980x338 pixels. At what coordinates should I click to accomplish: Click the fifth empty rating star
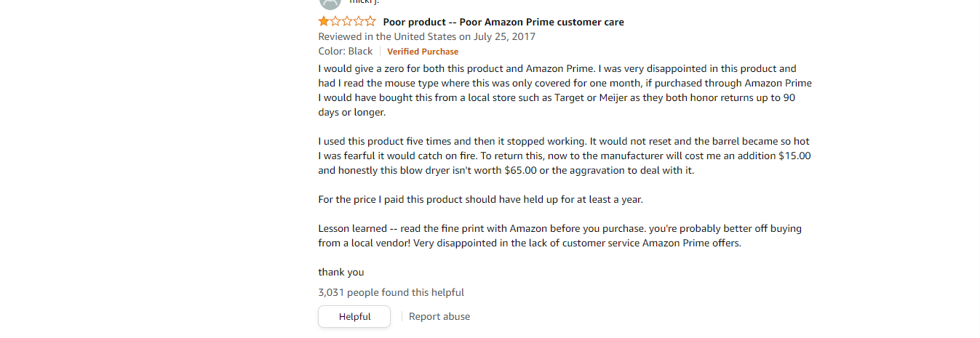[370, 21]
